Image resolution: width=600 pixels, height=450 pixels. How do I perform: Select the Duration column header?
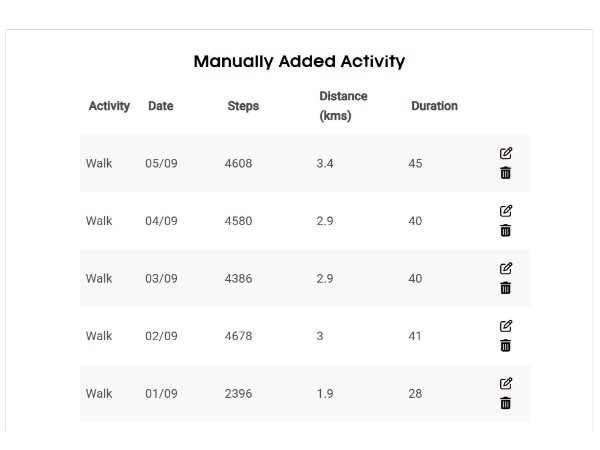coord(434,106)
